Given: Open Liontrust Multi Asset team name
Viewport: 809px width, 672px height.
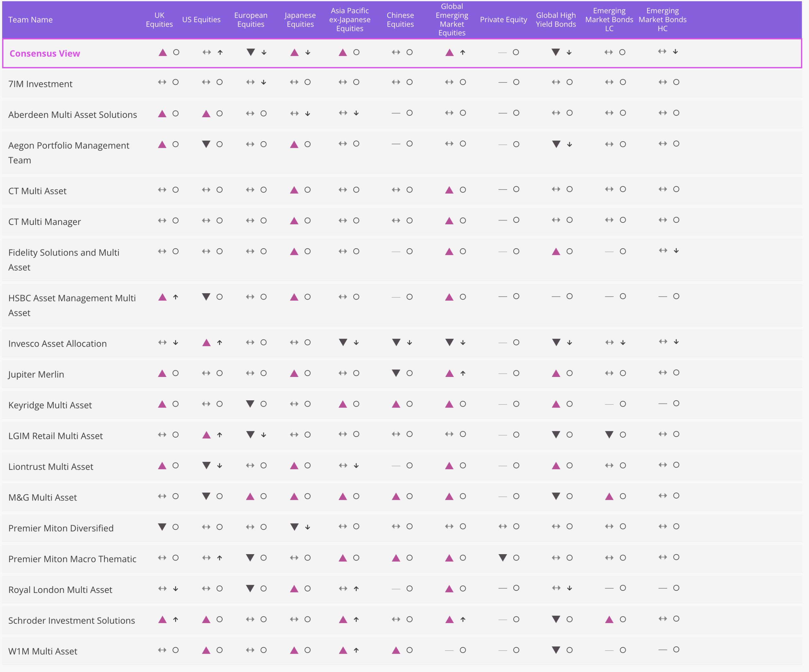Looking at the screenshot, I should point(51,467).
